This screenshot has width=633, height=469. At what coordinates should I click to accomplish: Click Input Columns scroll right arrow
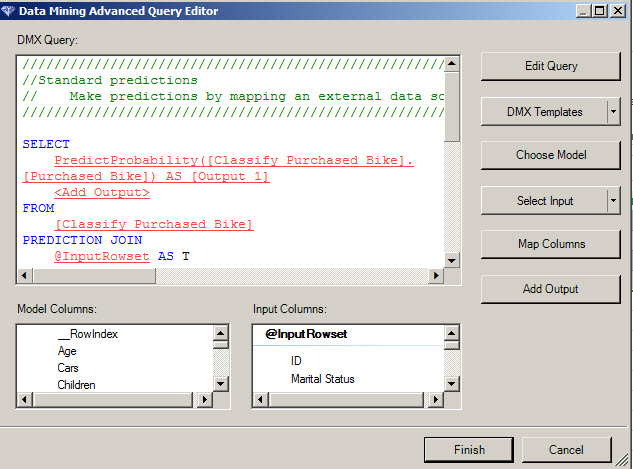pos(435,400)
